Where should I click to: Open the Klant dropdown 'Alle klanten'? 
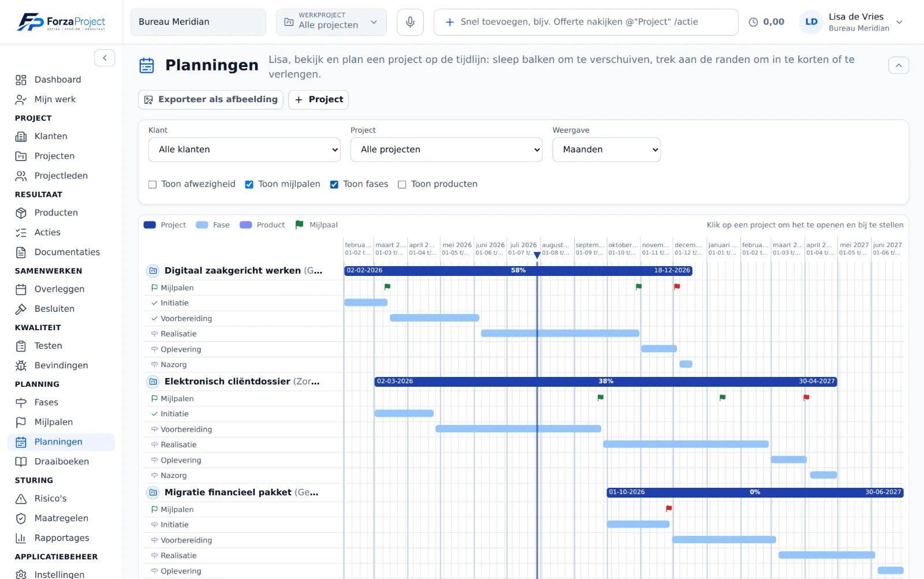coord(244,150)
